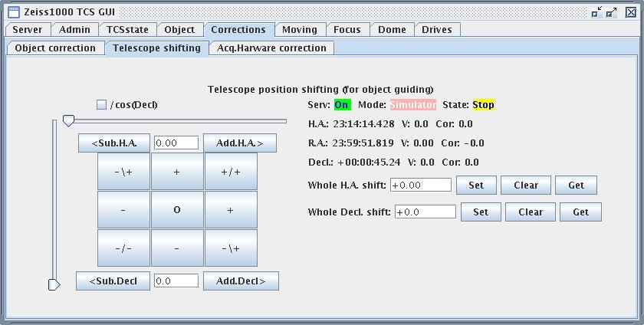
Task: Focus the Whole H.A. shift field
Action: (x=421, y=185)
